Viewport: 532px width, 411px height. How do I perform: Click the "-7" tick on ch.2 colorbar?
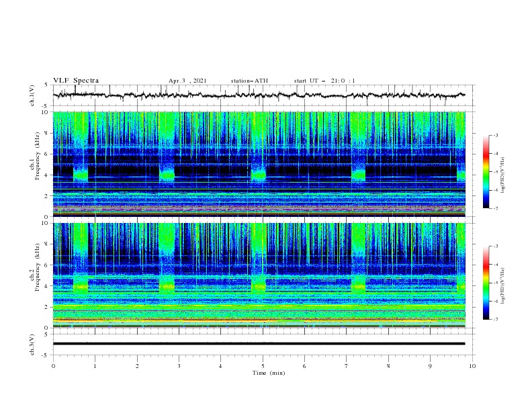(495, 319)
